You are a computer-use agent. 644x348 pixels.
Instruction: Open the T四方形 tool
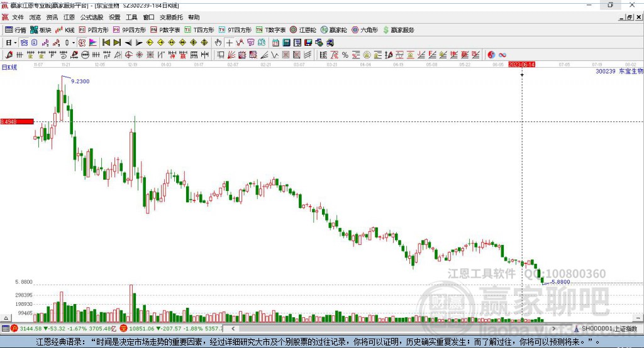(x=199, y=30)
